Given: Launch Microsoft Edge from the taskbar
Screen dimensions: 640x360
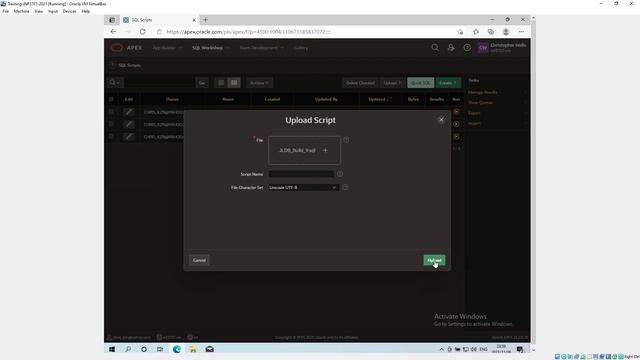Looking at the screenshot, I should pos(177,349).
